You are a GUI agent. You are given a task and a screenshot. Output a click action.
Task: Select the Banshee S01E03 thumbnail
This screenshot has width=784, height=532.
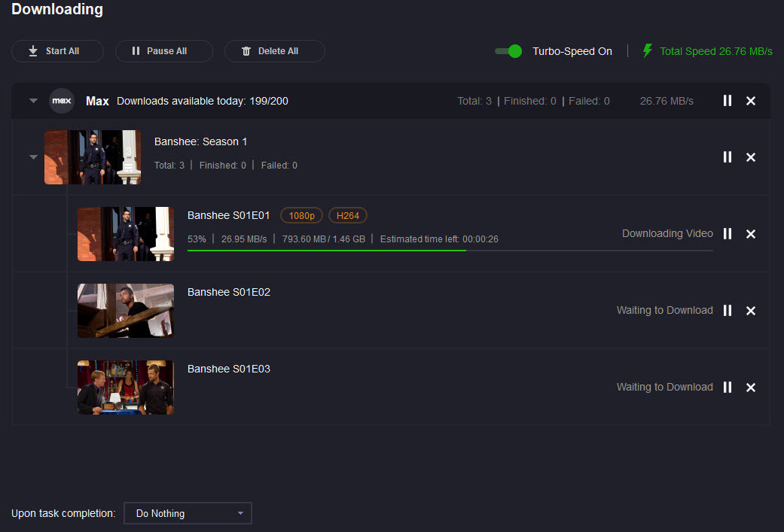126,388
